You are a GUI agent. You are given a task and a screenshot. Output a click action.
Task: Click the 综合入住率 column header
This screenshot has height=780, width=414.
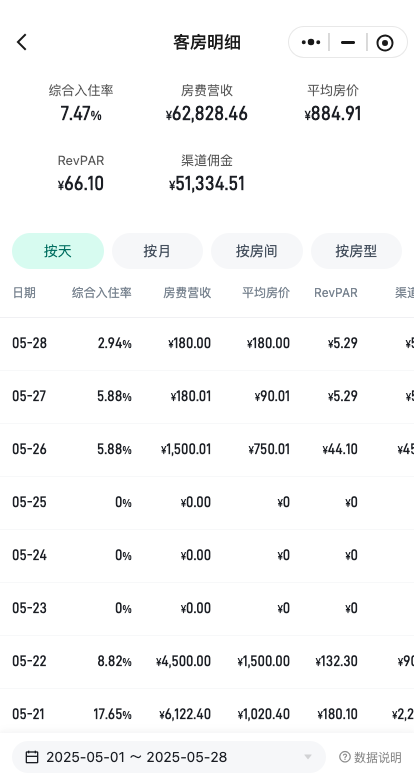102,292
